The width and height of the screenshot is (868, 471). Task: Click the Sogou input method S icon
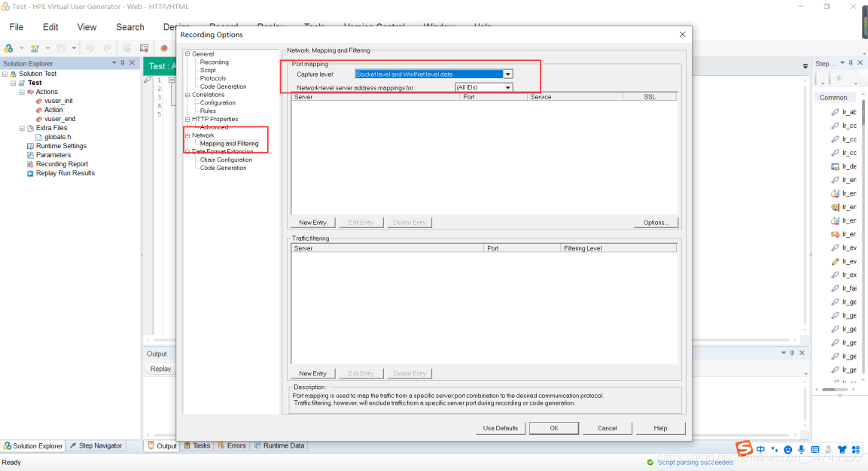point(744,449)
